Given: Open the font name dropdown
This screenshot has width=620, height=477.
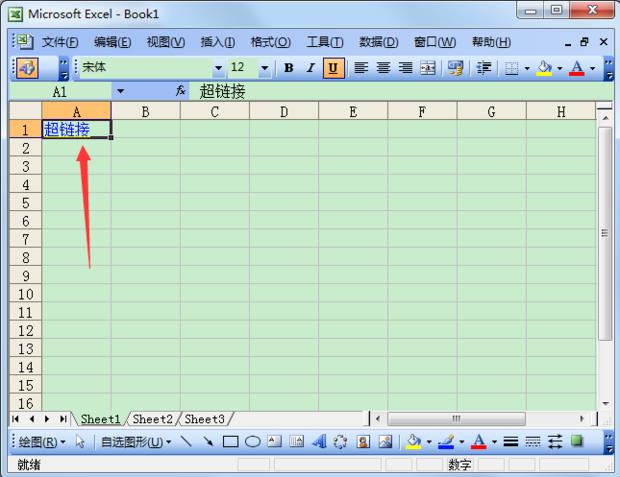Looking at the screenshot, I should (218, 69).
